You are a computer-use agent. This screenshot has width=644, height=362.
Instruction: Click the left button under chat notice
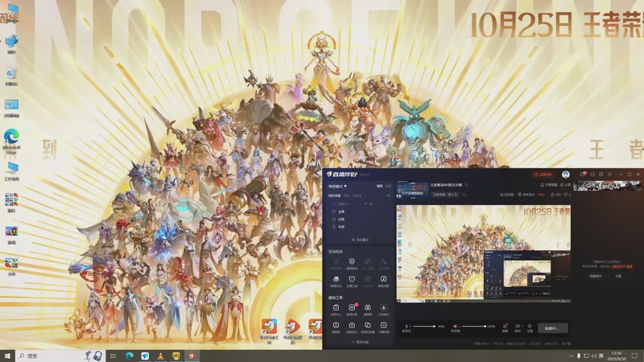tap(596, 276)
